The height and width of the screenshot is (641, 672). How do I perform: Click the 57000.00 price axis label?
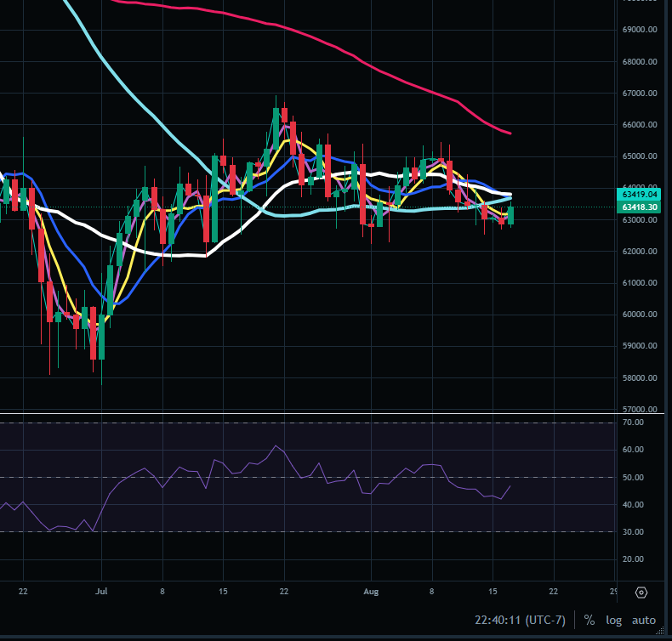[x=640, y=409]
